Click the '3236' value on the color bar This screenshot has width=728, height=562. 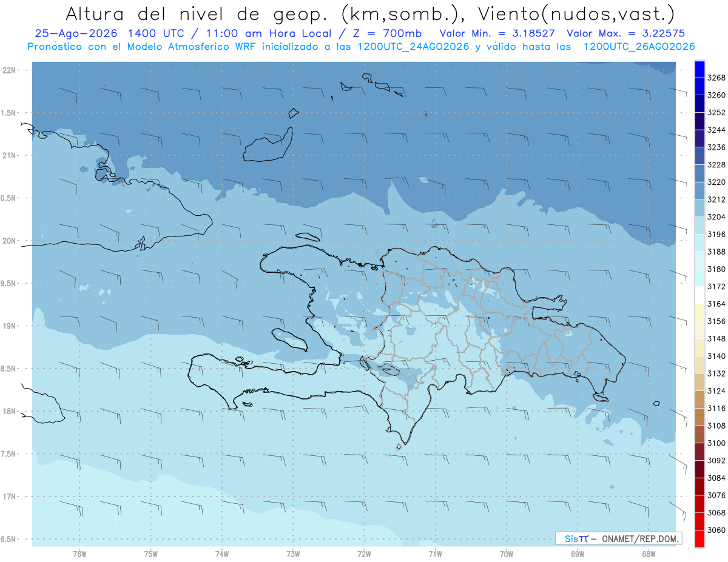coord(716,147)
